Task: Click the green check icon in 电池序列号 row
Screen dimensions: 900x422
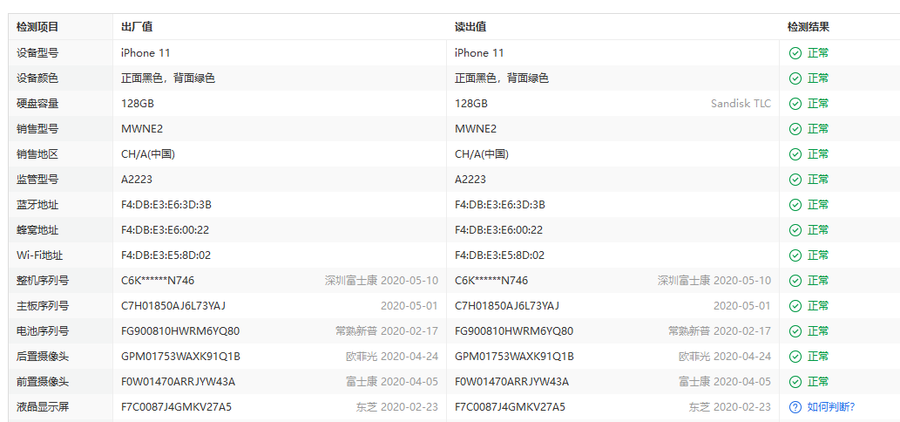Action: pyautogui.click(x=795, y=331)
